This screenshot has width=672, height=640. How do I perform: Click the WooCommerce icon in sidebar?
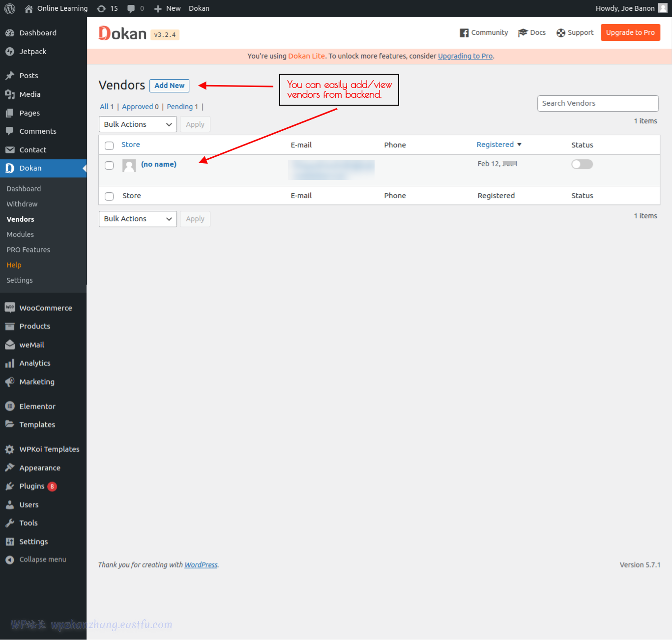(x=10, y=308)
